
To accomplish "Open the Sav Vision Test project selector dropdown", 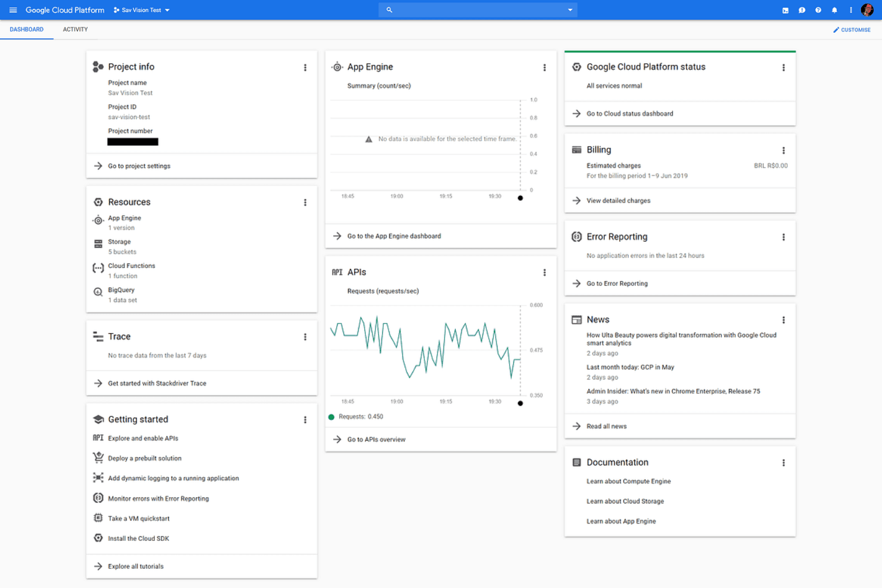I will (142, 10).
